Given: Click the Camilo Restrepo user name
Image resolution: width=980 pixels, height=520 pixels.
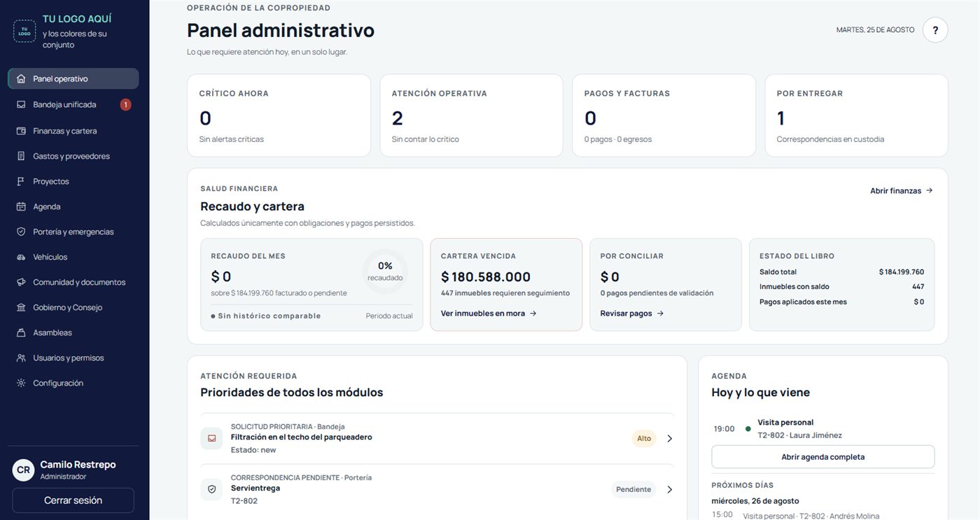Looking at the screenshot, I should (78, 465).
